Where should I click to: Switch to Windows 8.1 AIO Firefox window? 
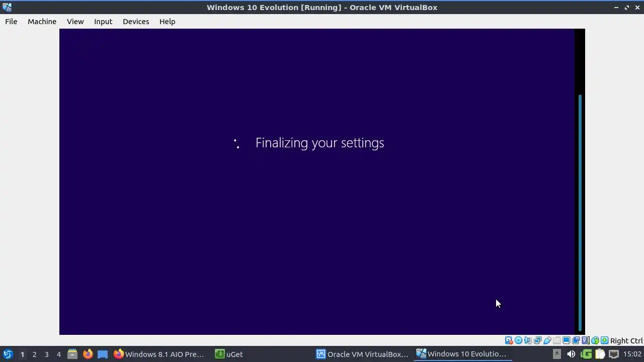pyautogui.click(x=159, y=354)
